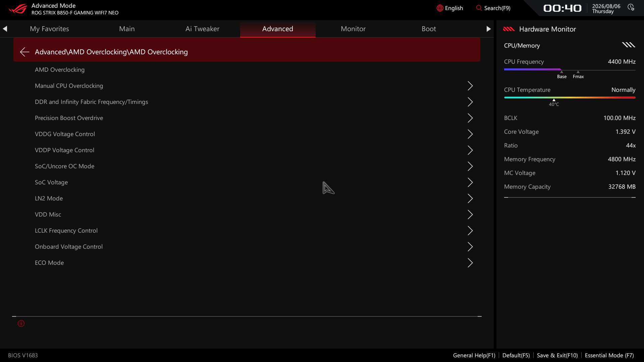Expand VDDP Voltage Control chevron

pos(470,150)
